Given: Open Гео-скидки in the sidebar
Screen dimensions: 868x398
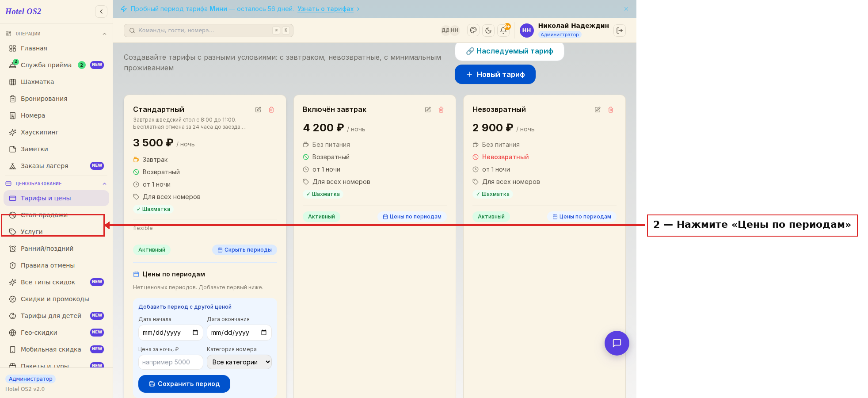Looking at the screenshot, I should click(56, 333).
